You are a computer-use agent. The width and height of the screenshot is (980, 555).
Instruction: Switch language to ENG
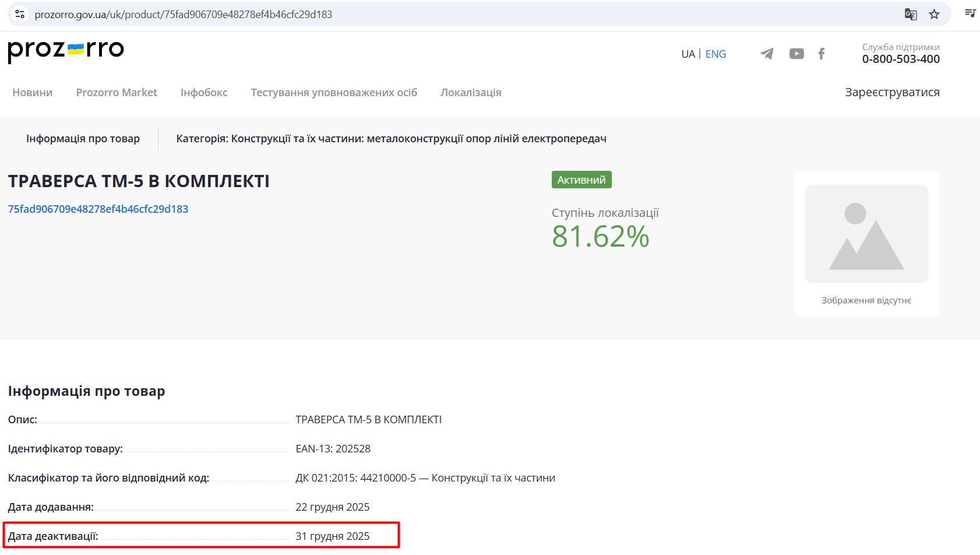pyautogui.click(x=715, y=54)
